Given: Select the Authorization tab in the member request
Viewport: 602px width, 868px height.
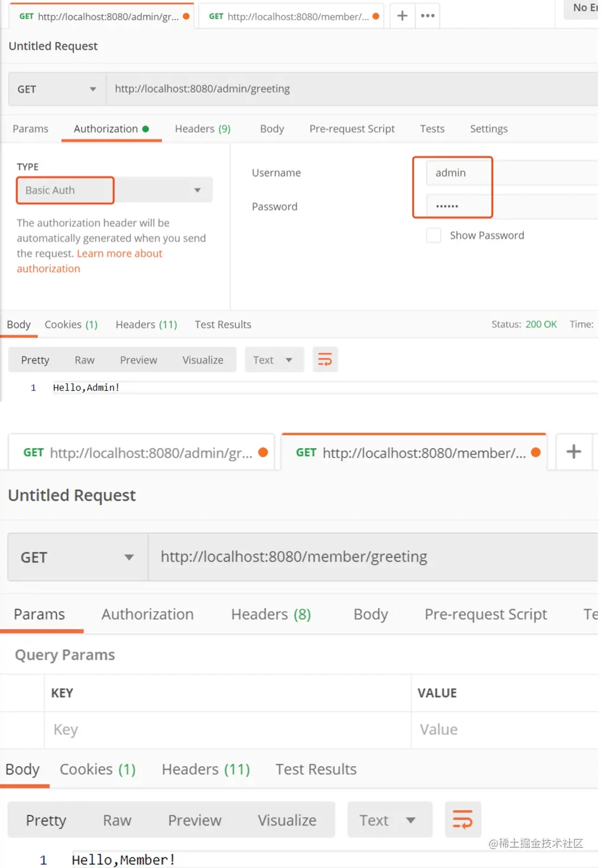Looking at the screenshot, I should 147,614.
